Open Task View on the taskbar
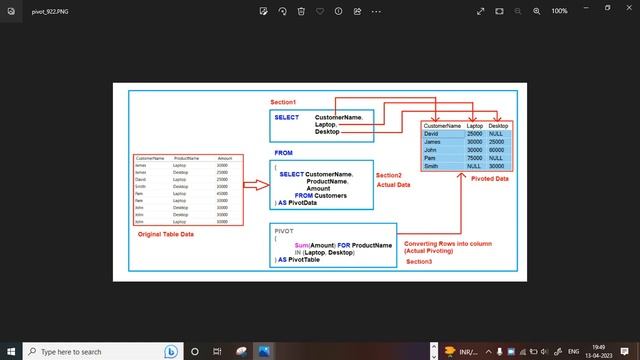Screen dimensions: 640x360 217,351
